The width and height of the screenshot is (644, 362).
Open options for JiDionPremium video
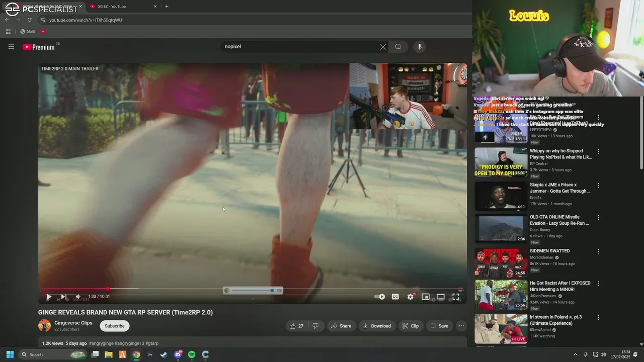click(x=598, y=284)
